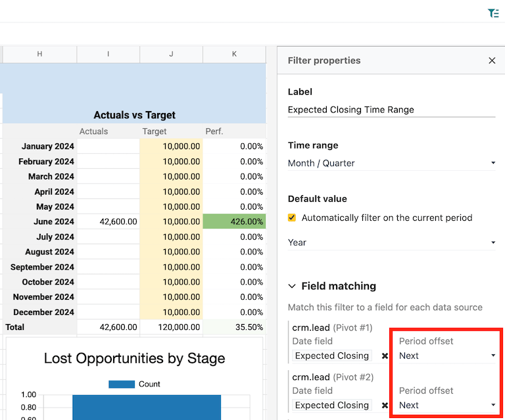505x420 pixels.
Task: Open the global filters icon at top right
Action: point(493,12)
